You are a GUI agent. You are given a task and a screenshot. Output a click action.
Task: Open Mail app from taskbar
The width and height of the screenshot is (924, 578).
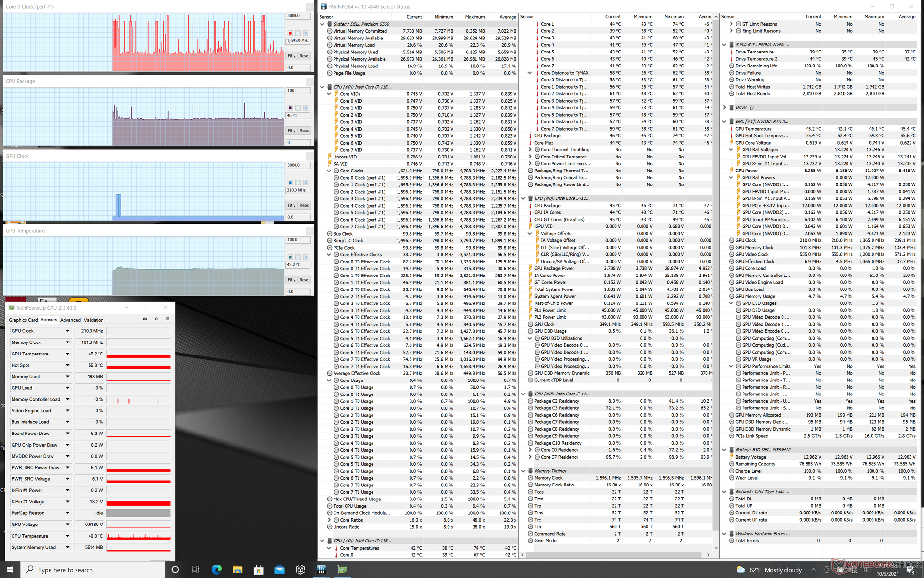click(280, 570)
